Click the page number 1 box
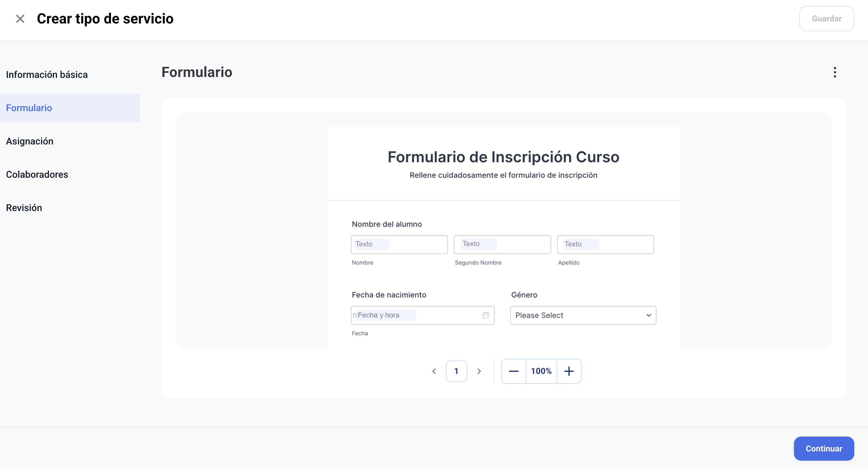The height and width of the screenshot is (469, 868). [456, 371]
